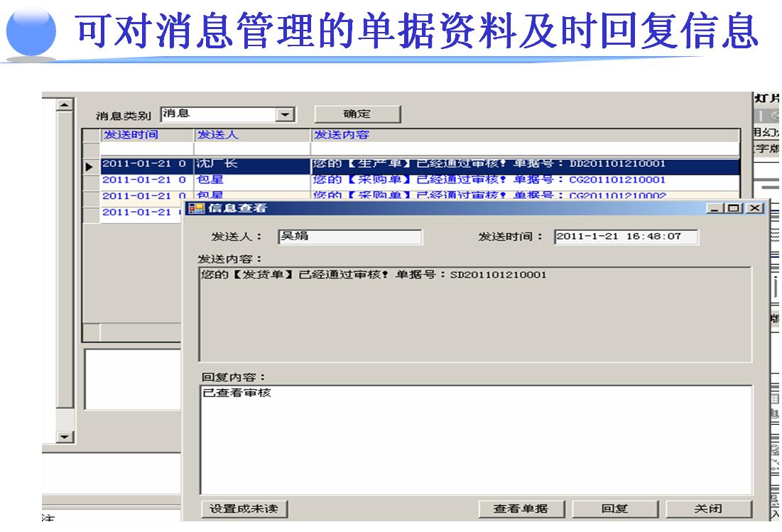This screenshot has width=782, height=532.
Task: Click the 发送时间 field in the dialog
Action: point(625,237)
